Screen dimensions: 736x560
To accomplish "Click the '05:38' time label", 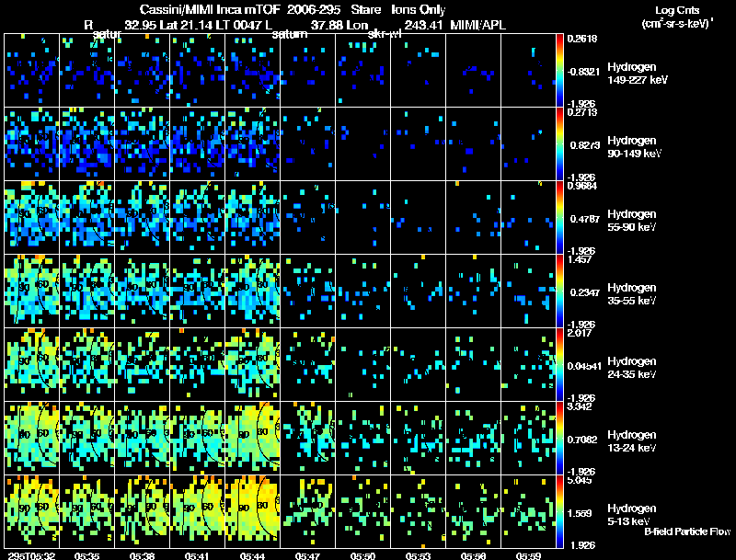I will 143,555.
